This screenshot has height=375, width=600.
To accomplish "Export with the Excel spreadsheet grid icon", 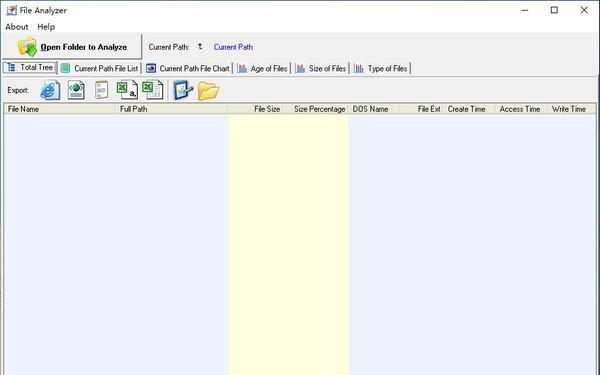I will coord(153,90).
